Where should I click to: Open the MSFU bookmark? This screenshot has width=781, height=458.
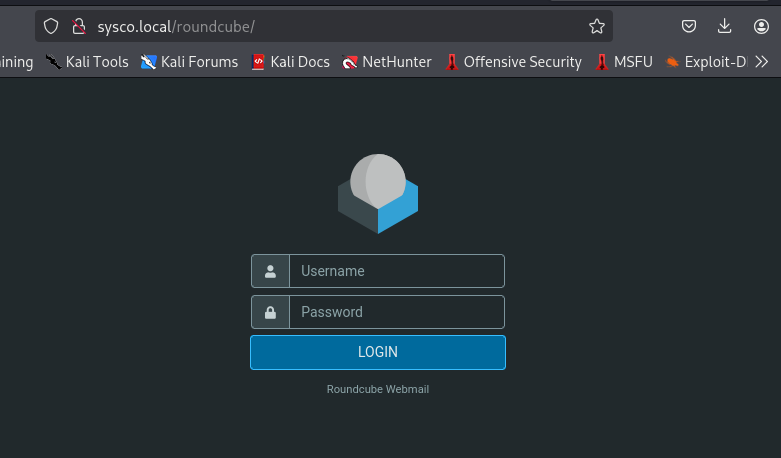coord(624,62)
